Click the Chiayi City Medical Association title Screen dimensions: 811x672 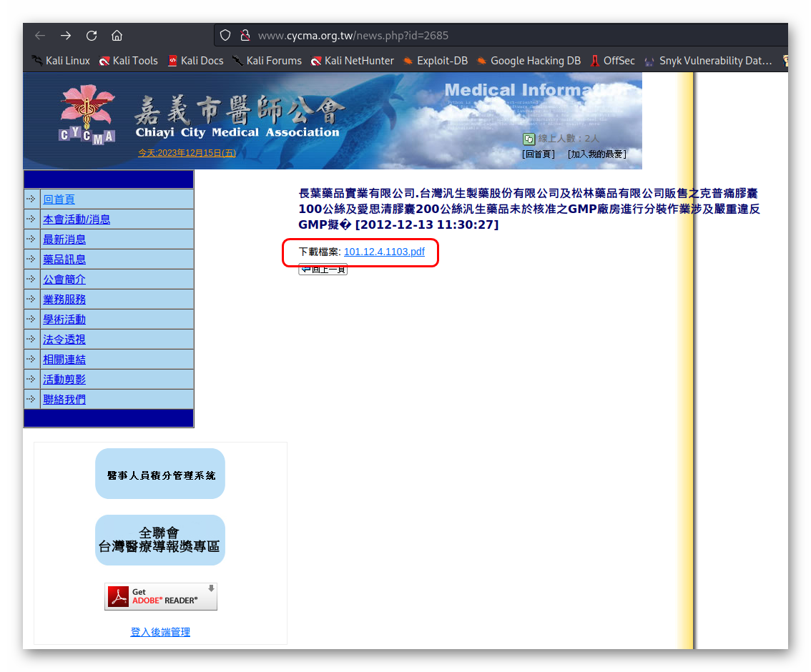point(237,132)
